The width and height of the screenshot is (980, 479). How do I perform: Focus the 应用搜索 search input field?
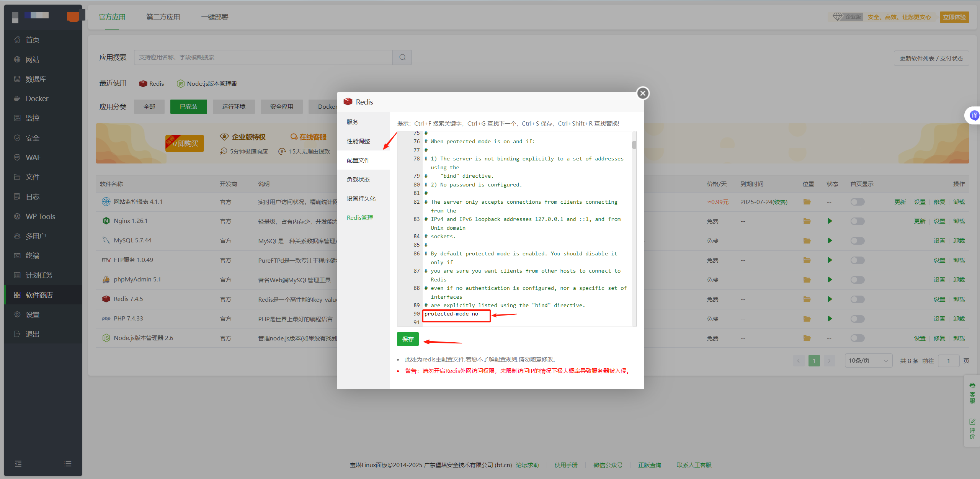(x=263, y=57)
